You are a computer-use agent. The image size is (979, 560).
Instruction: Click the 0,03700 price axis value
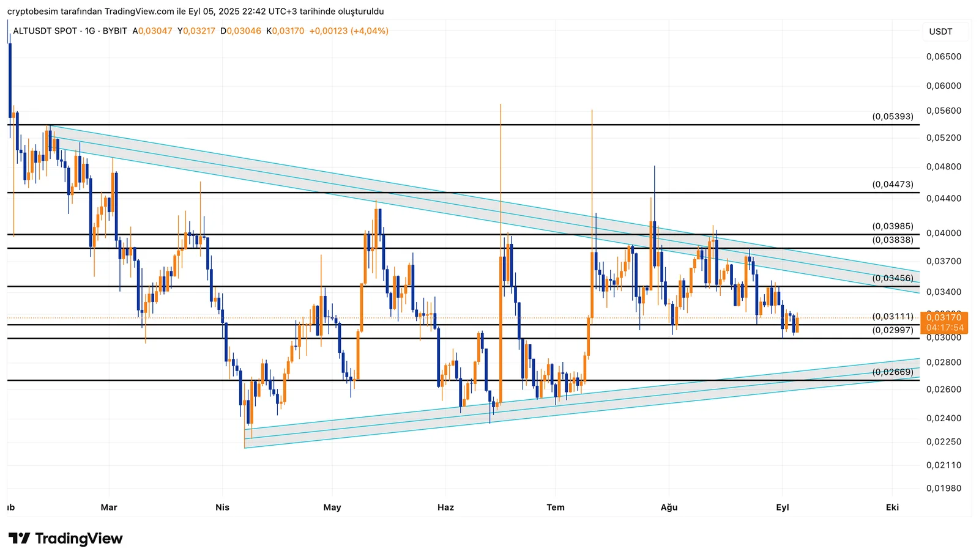point(944,261)
